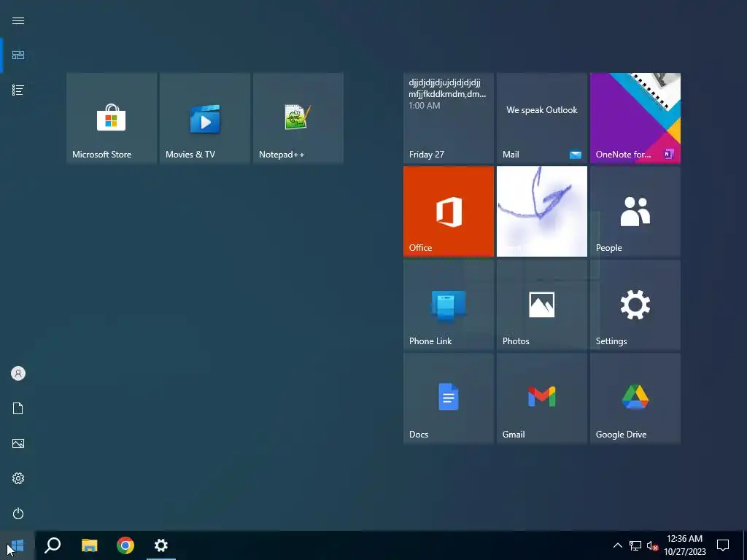This screenshot has height=560, width=747.
Task: Show hidden system tray icons
Action: pyautogui.click(x=617, y=545)
